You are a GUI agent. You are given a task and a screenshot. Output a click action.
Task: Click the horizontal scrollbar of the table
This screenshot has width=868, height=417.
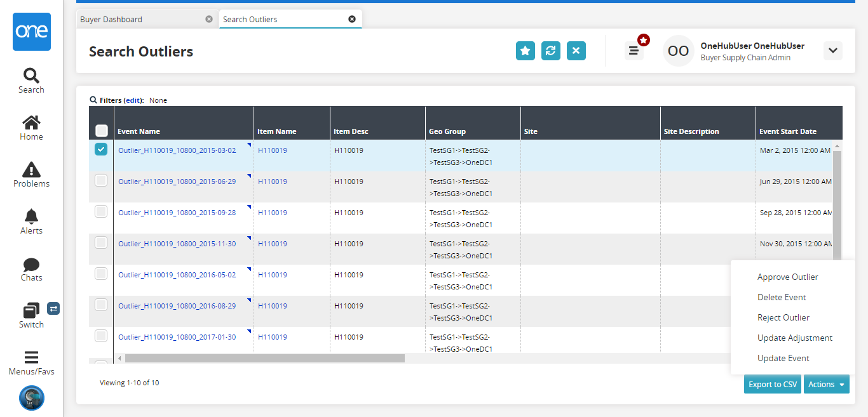click(264, 359)
